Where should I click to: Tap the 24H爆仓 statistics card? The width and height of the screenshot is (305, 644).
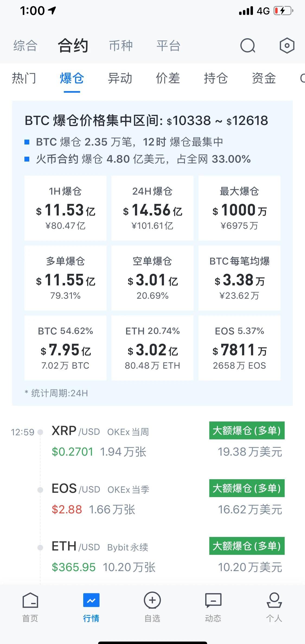pyautogui.click(x=152, y=208)
